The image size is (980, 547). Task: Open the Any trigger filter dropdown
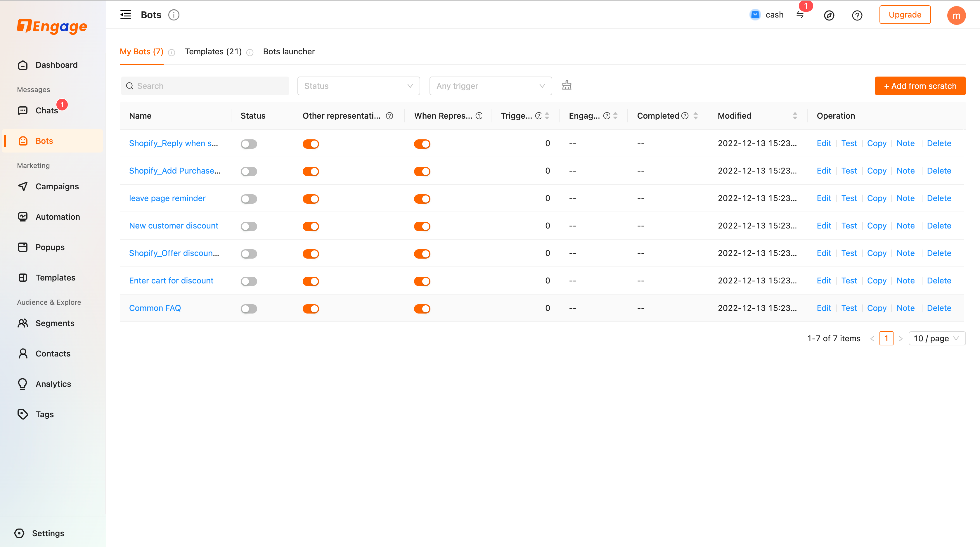pyautogui.click(x=490, y=86)
